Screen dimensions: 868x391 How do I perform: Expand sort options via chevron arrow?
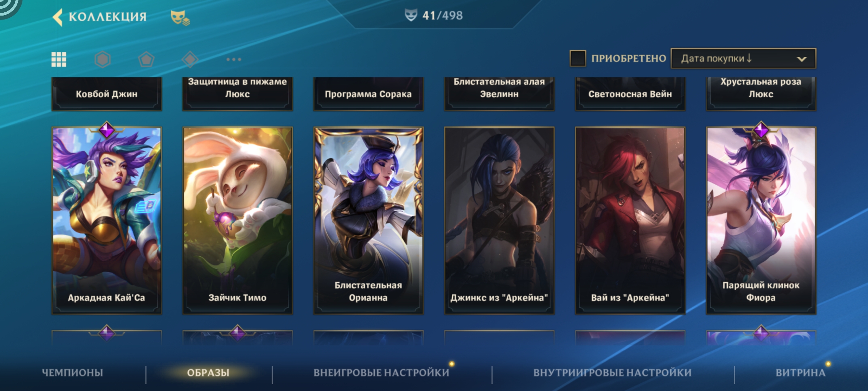tap(802, 59)
